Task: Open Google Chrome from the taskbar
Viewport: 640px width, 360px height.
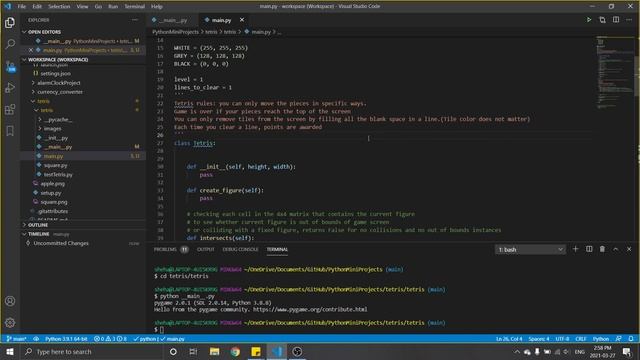Action: pyautogui.click(x=235, y=351)
